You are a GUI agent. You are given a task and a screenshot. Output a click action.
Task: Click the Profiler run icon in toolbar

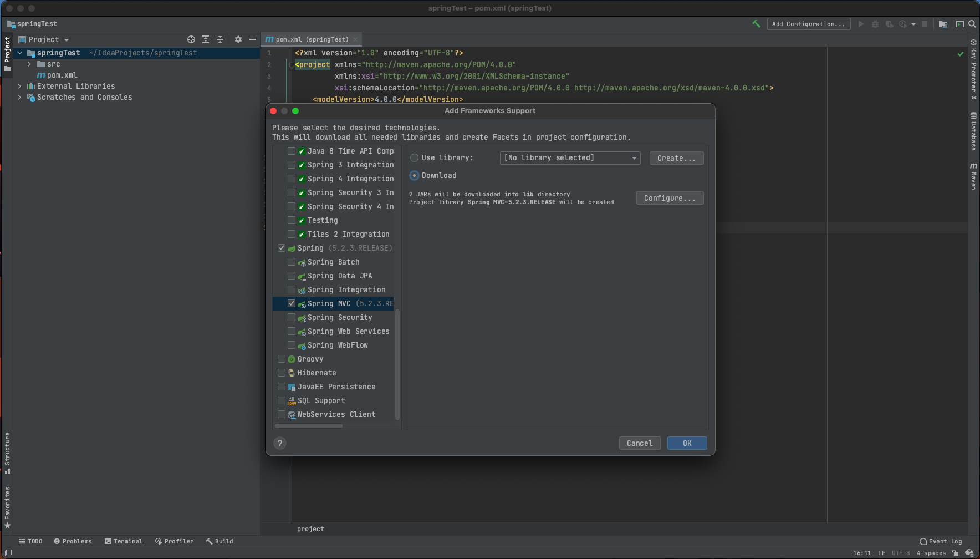point(903,24)
